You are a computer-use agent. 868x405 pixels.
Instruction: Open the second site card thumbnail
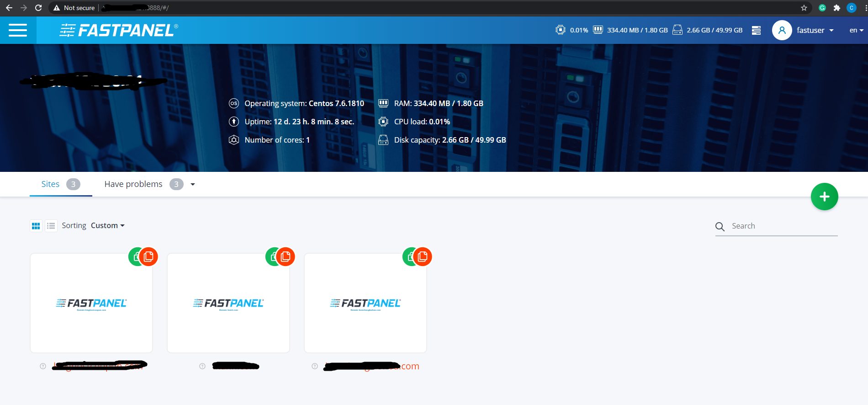pyautogui.click(x=228, y=303)
